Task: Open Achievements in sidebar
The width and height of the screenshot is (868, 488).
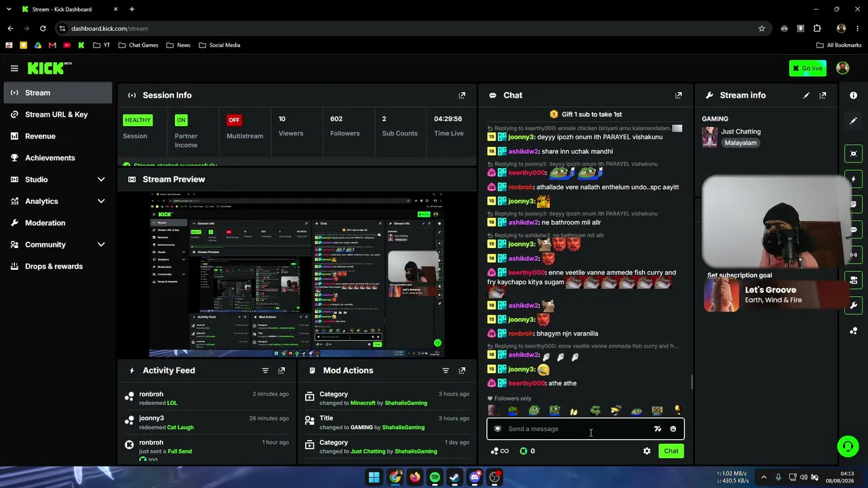Action: [x=58, y=158]
